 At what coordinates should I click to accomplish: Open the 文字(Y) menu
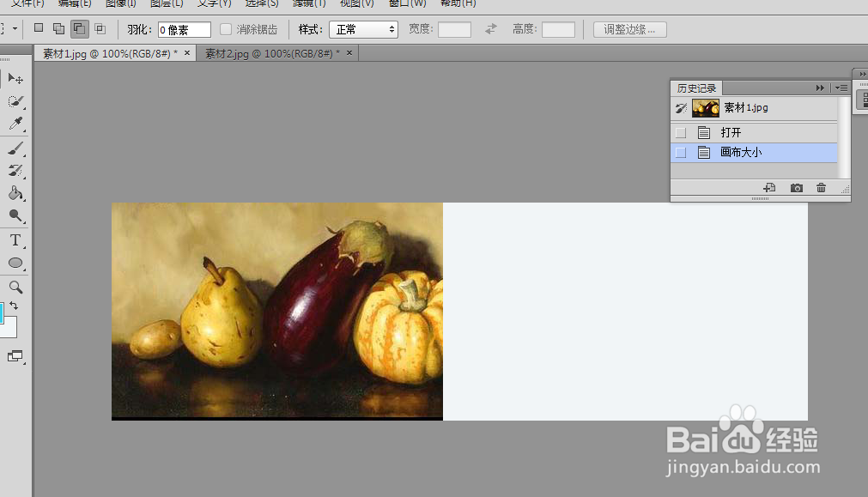point(215,4)
